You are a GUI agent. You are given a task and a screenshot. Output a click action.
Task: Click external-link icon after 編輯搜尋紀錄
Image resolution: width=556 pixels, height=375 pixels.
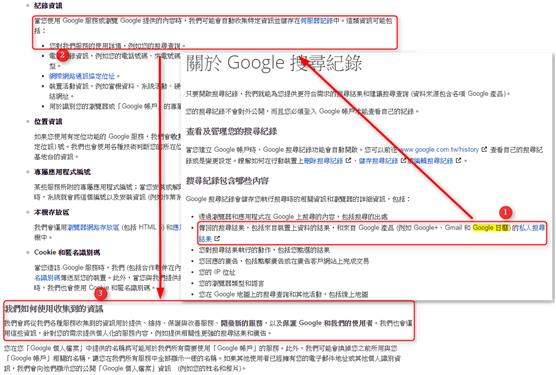point(458,161)
